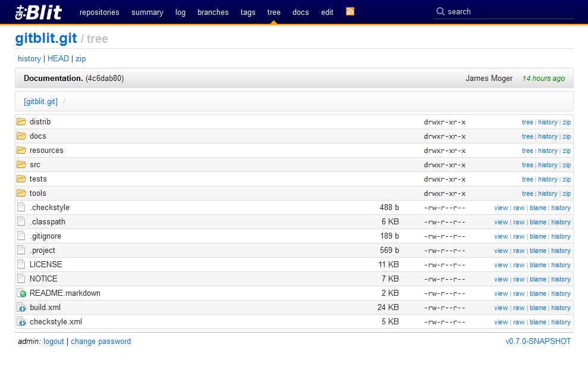Open the README.markdown file name
Viewport: 588px width, 388px height.
65,293
